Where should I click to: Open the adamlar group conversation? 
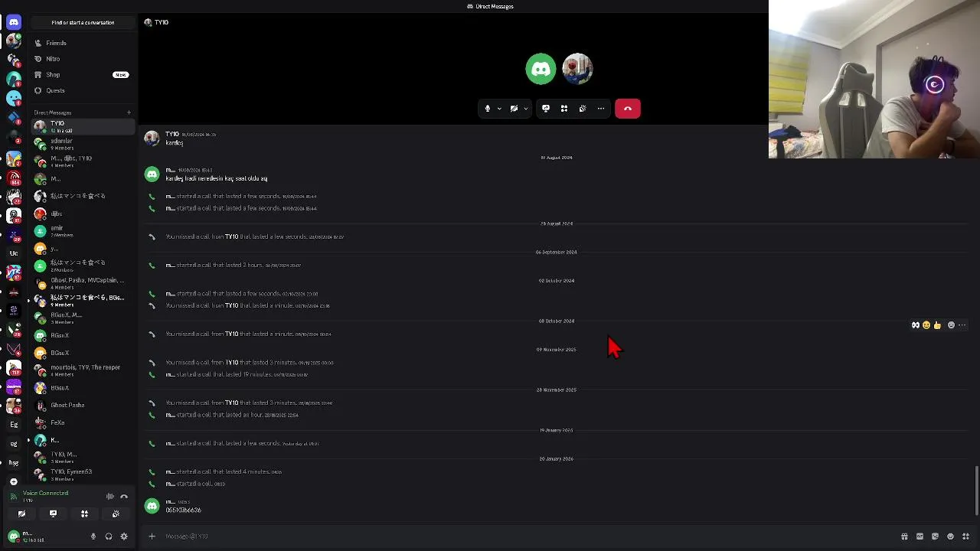click(83, 144)
